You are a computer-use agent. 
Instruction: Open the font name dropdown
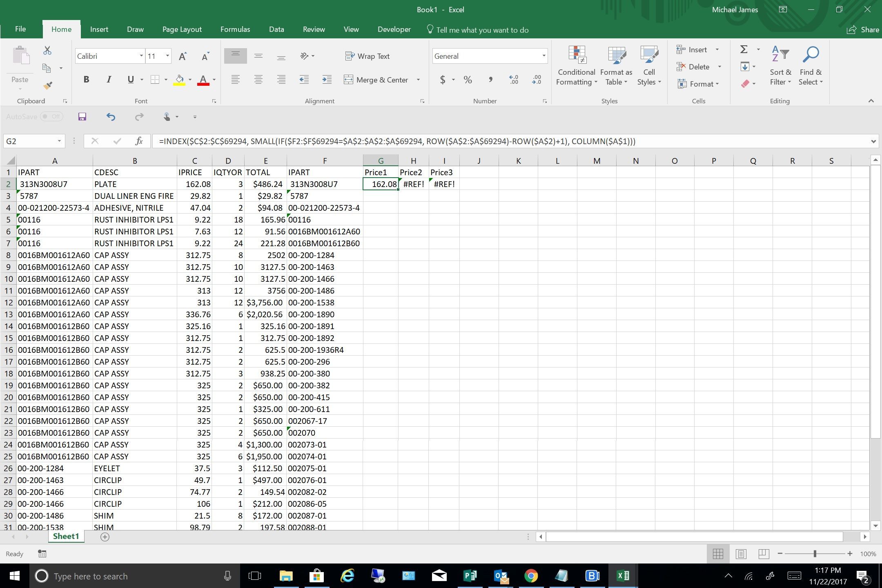(141, 56)
